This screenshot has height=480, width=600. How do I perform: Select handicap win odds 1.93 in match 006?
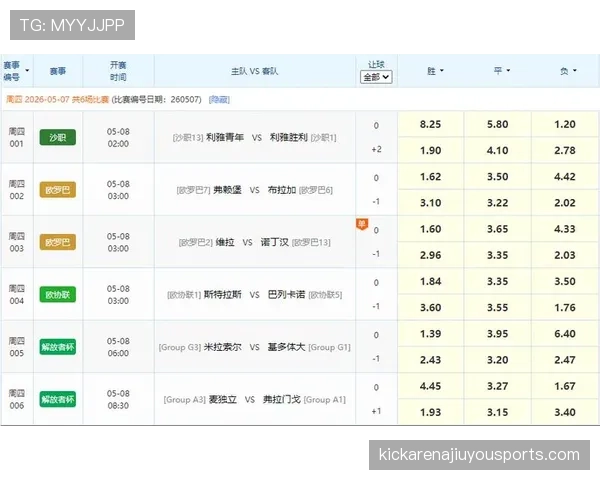coord(430,413)
